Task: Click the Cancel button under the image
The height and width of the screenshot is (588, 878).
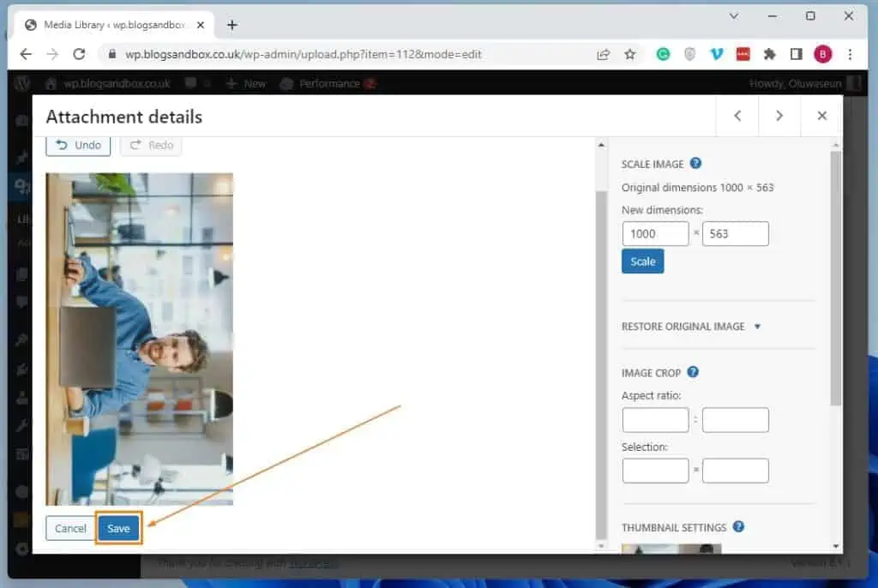Action: click(70, 528)
